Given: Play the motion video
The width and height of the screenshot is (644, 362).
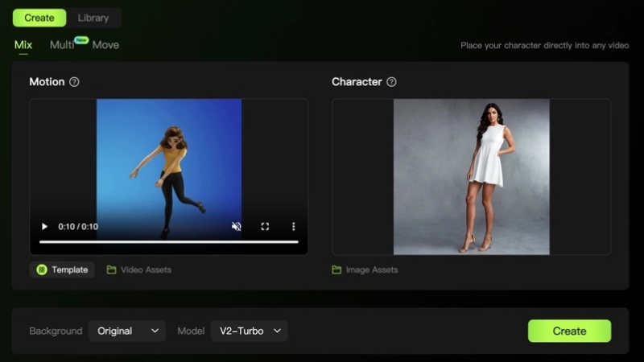Looking at the screenshot, I should [x=45, y=227].
